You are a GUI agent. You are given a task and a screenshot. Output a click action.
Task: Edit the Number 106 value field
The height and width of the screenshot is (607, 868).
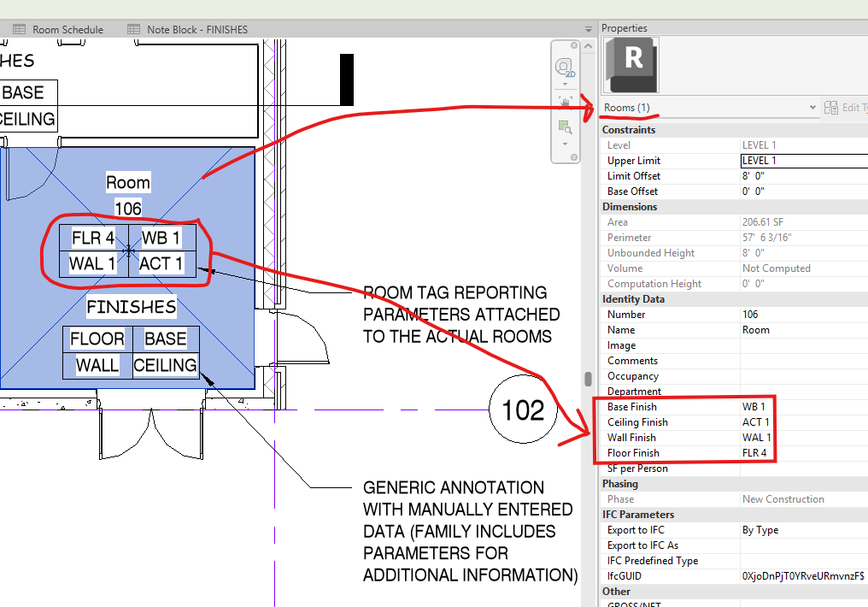tap(804, 315)
